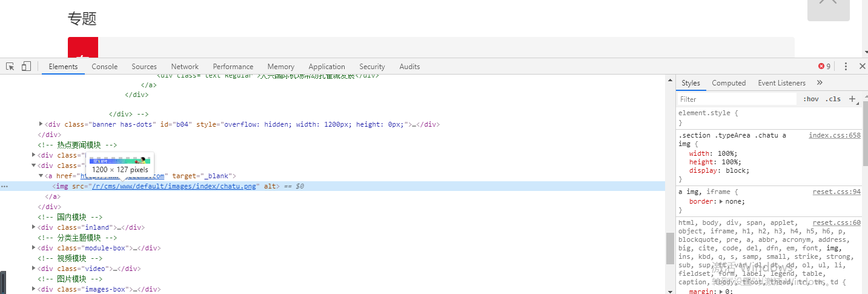The width and height of the screenshot is (868, 294).
Task: Open the DevTools three-dot customize menu
Action: (x=846, y=67)
